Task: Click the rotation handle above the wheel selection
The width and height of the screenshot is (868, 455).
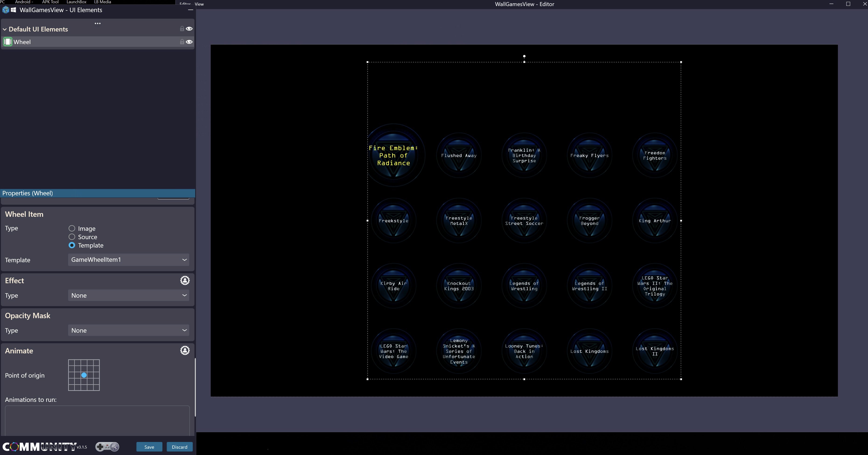Action: 524,56
